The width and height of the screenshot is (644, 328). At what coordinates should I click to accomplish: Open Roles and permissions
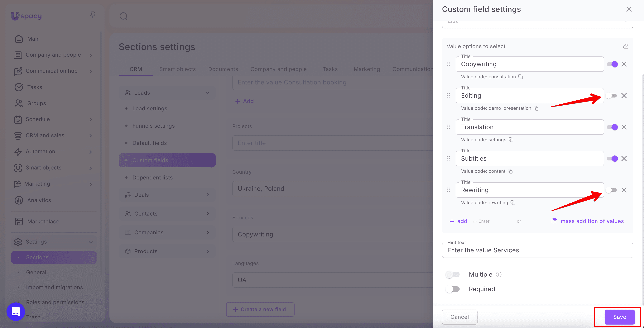(x=55, y=302)
